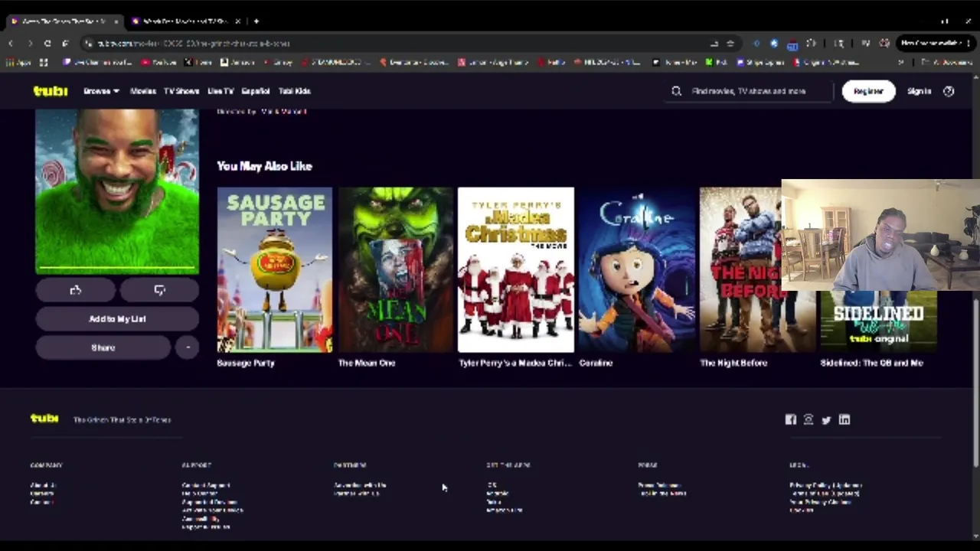Image resolution: width=980 pixels, height=551 pixels.
Task: Click the Tyler Perry's a Madea Chri... title
Action: click(515, 363)
